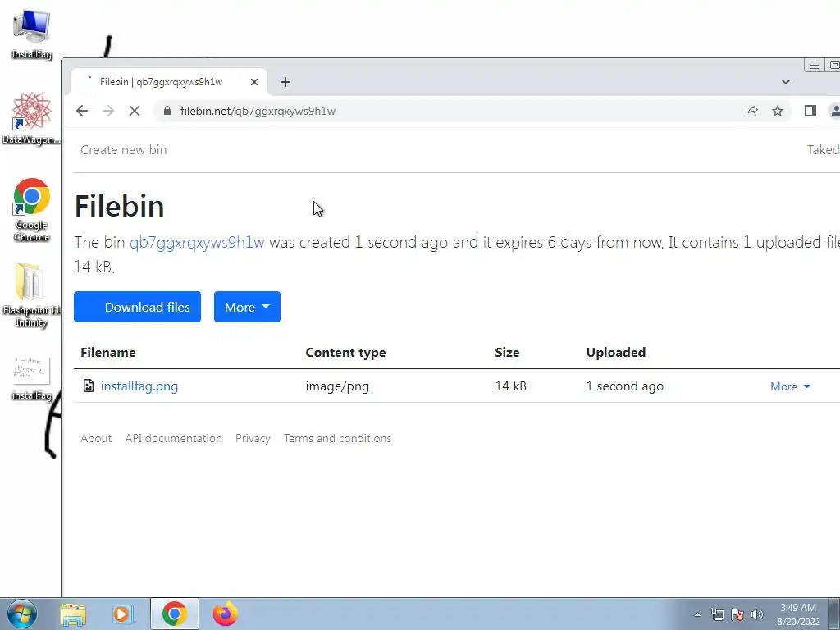Select the image/png cell
The width and height of the screenshot is (840, 630).
pos(337,386)
